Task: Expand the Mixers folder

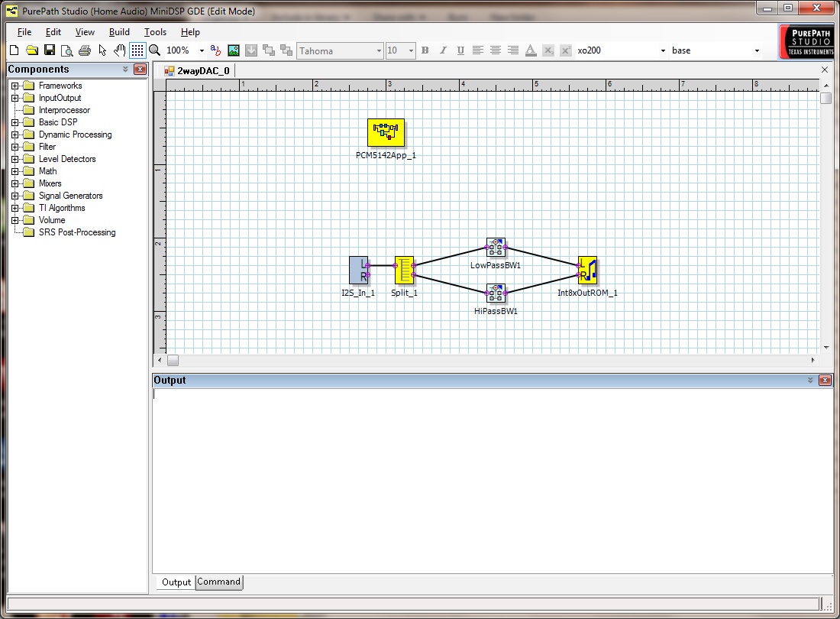Action: (x=15, y=183)
